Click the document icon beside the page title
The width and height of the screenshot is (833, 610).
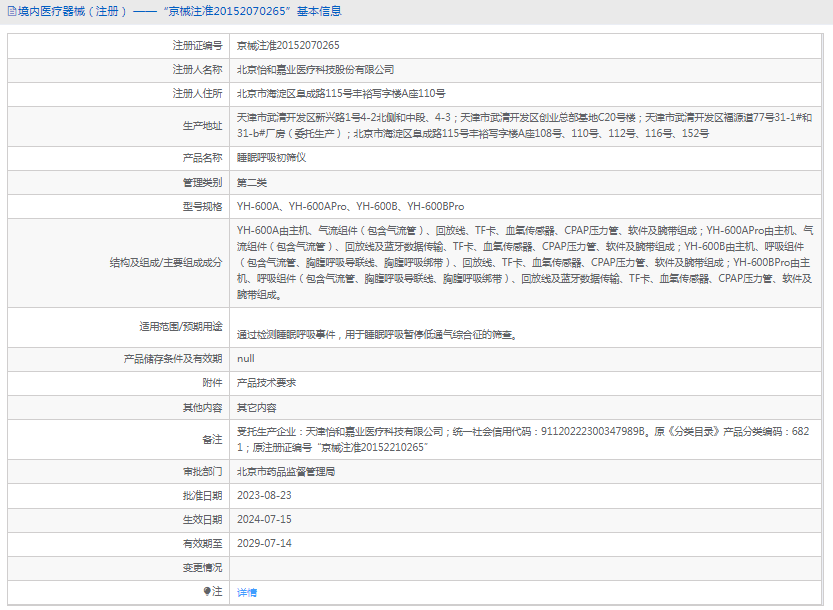(x=12, y=11)
